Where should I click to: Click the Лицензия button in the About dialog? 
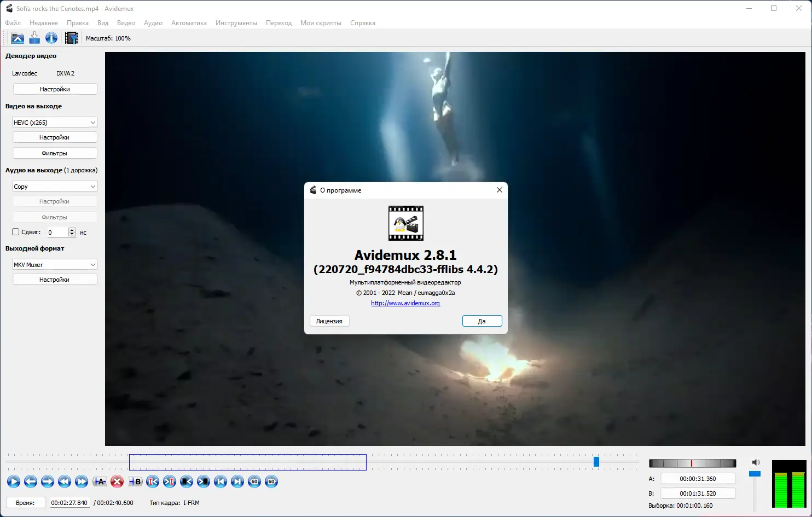(329, 321)
